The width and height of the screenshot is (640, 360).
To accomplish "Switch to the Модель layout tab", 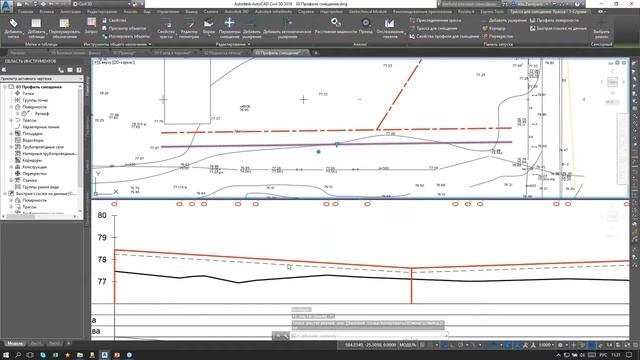I will pyautogui.click(x=15, y=344).
